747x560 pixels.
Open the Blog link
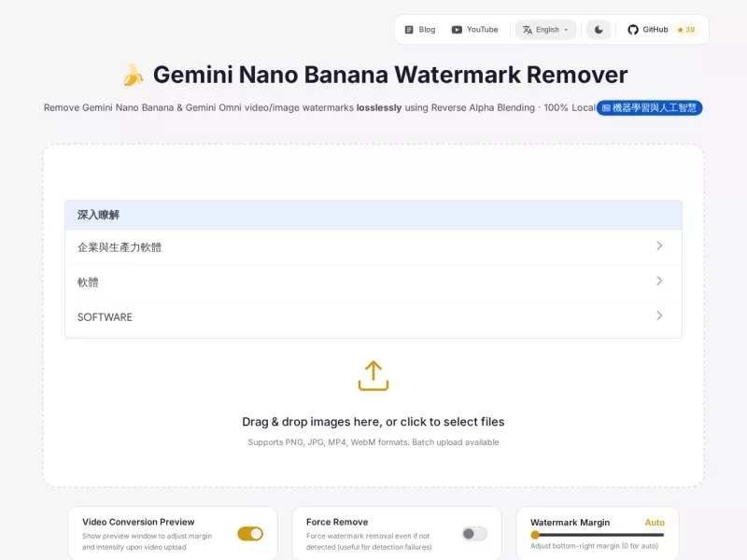pos(420,30)
